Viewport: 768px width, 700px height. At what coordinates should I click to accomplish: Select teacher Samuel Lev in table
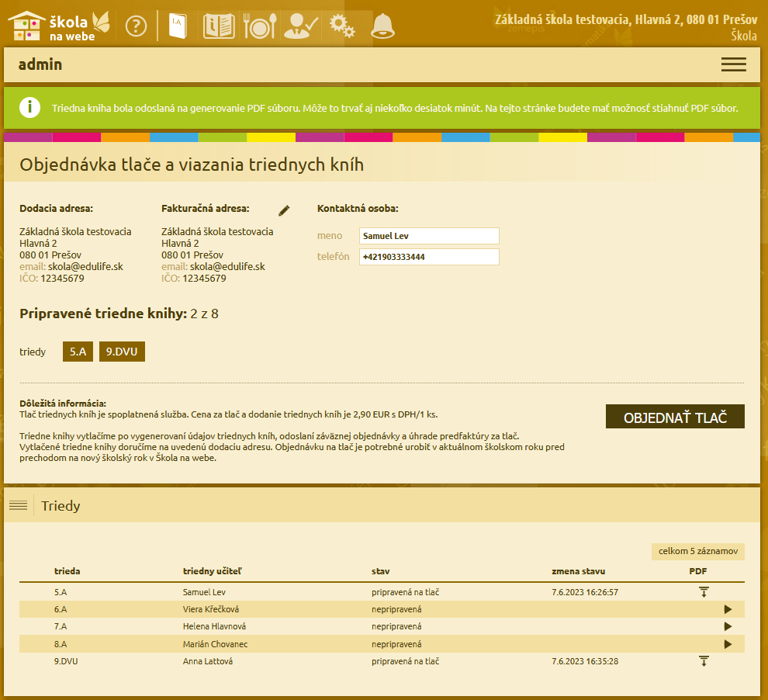tap(204, 592)
